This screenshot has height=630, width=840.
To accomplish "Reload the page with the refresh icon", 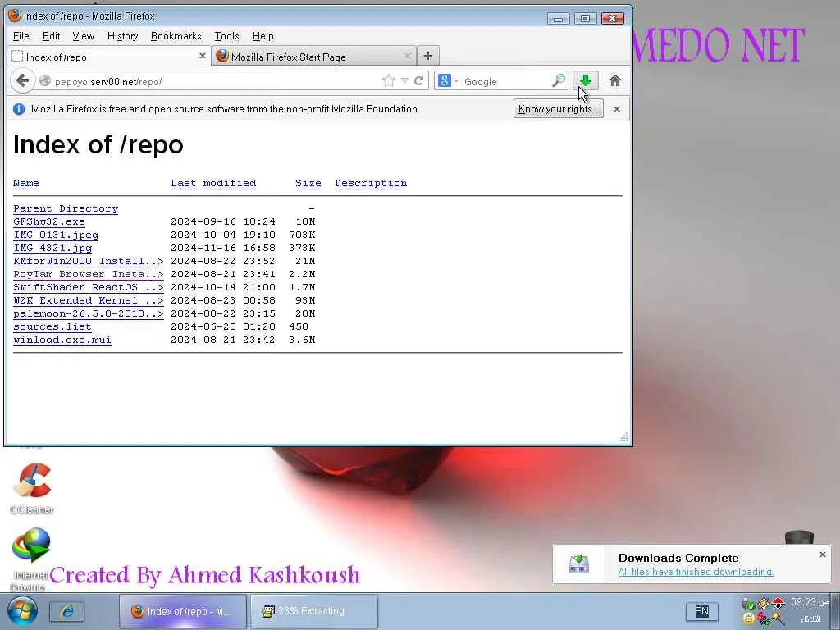I will pyautogui.click(x=419, y=81).
